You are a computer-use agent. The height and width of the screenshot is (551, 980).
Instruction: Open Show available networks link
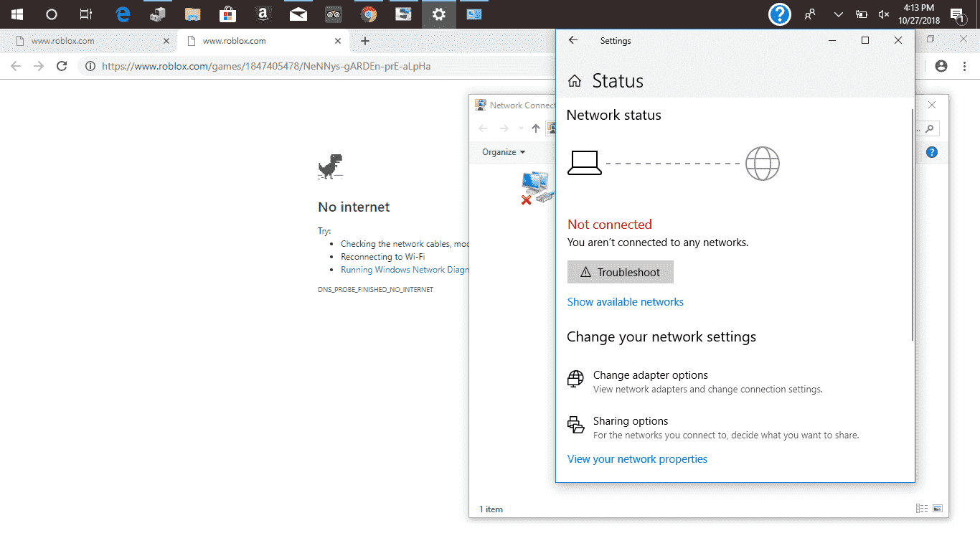tap(626, 302)
